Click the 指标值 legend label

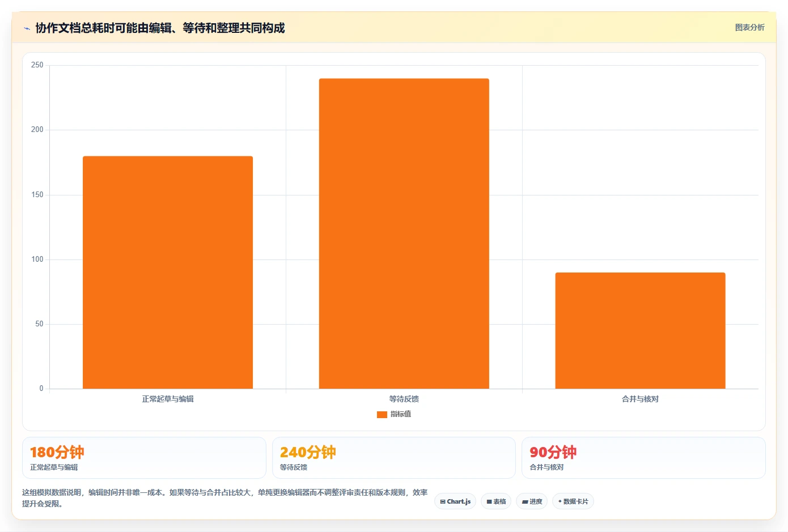tap(401, 414)
